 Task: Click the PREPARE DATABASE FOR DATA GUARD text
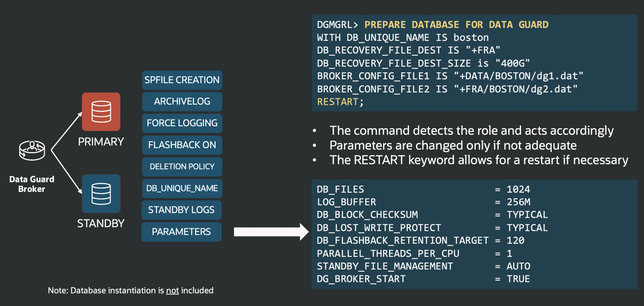coord(456,25)
